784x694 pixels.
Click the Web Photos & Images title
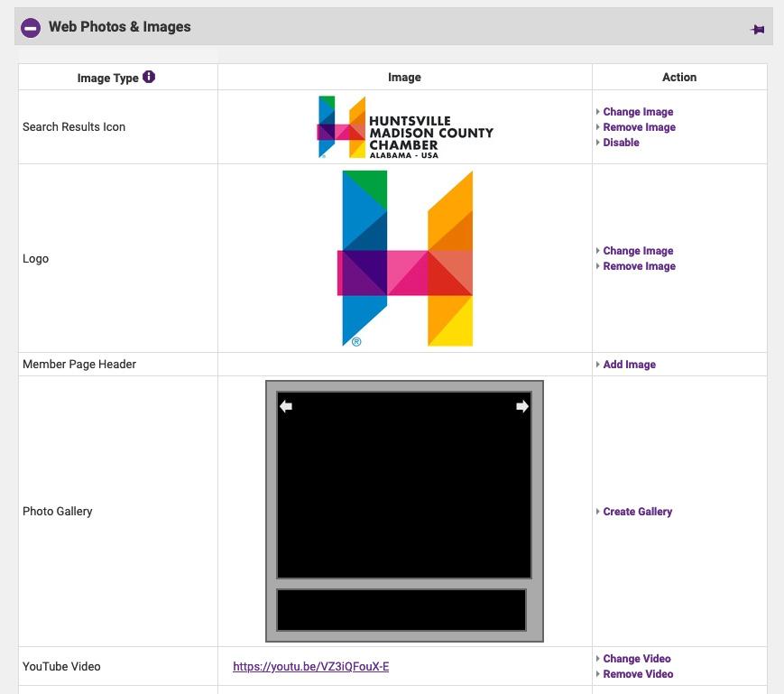coord(119,27)
